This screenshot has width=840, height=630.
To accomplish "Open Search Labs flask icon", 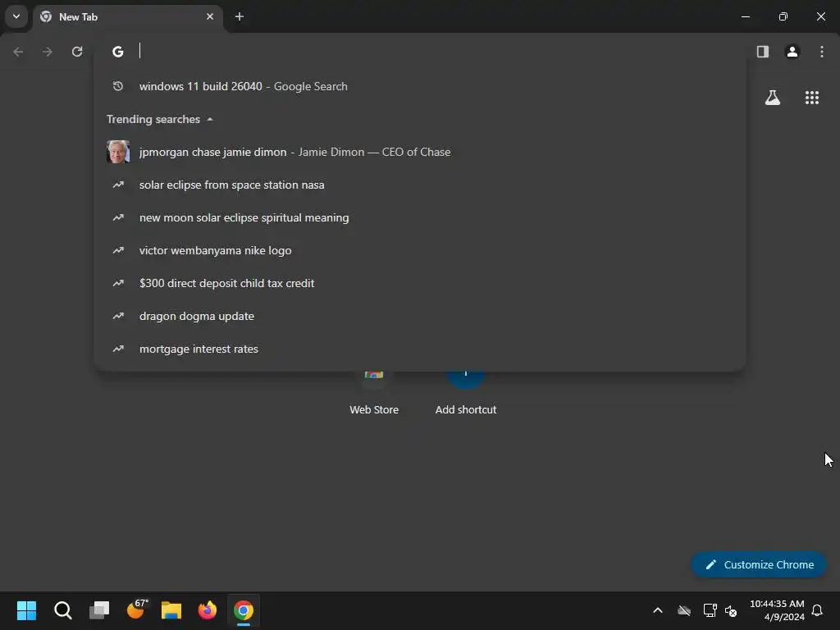I will [773, 98].
